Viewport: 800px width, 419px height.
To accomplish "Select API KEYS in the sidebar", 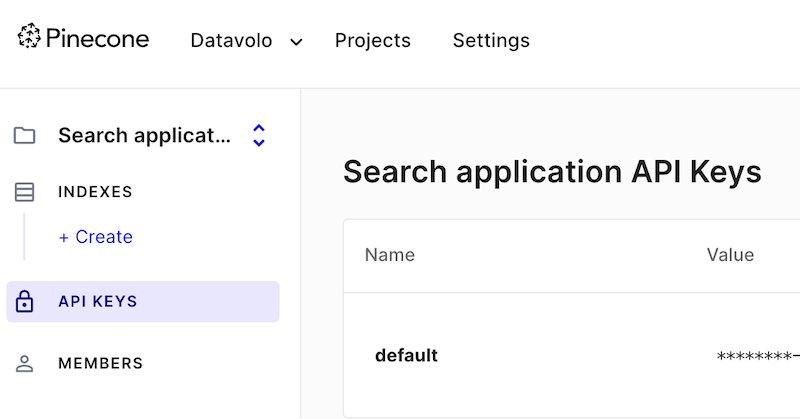I will point(143,302).
